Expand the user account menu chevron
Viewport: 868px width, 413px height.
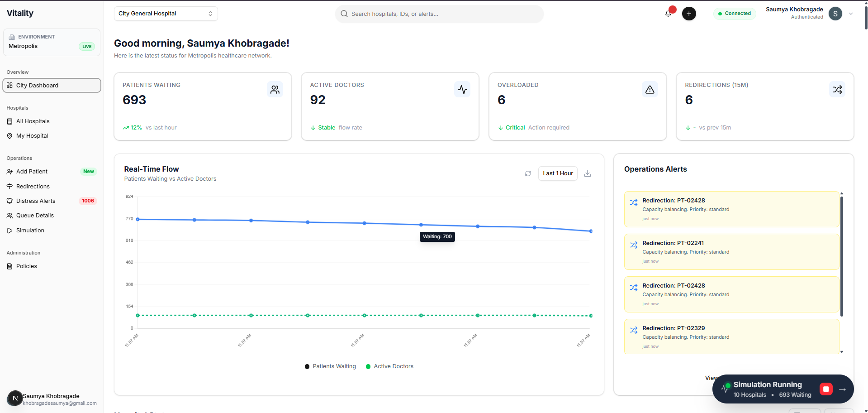click(x=851, y=14)
